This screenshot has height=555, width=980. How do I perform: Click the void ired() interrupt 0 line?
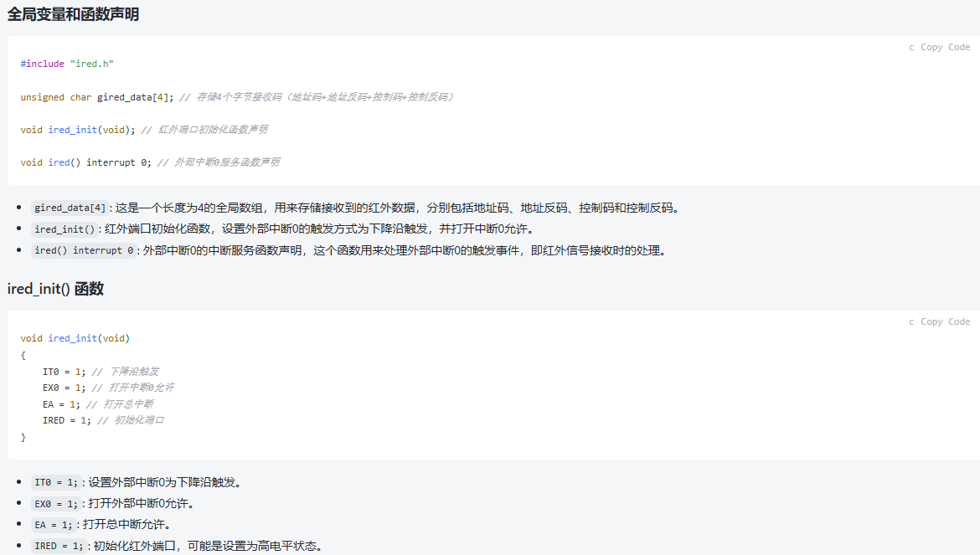click(86, 162)
